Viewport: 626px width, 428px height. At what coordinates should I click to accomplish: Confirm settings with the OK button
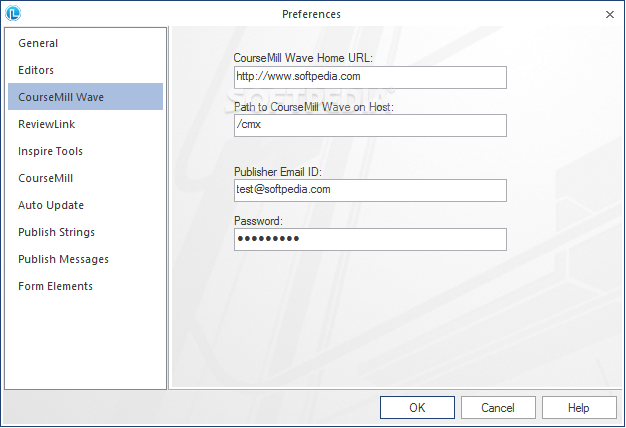pyautogui.click(x=417, y=408)
